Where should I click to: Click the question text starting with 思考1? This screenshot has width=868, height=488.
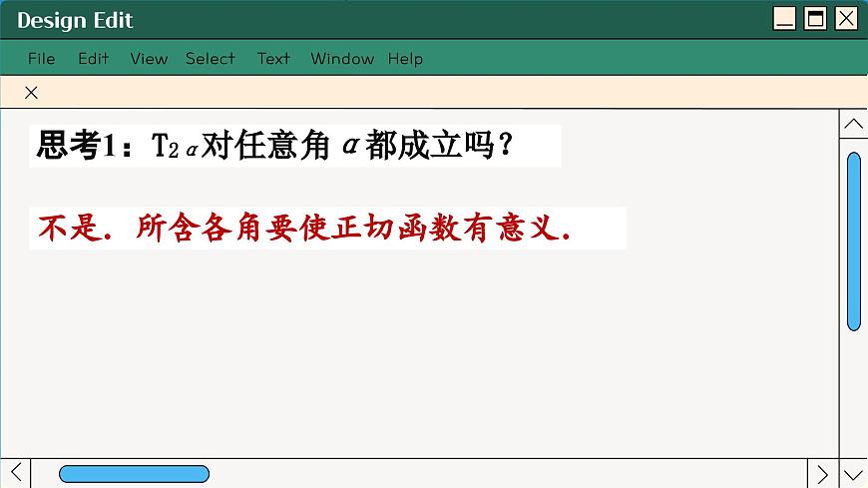tap(275, 145)
